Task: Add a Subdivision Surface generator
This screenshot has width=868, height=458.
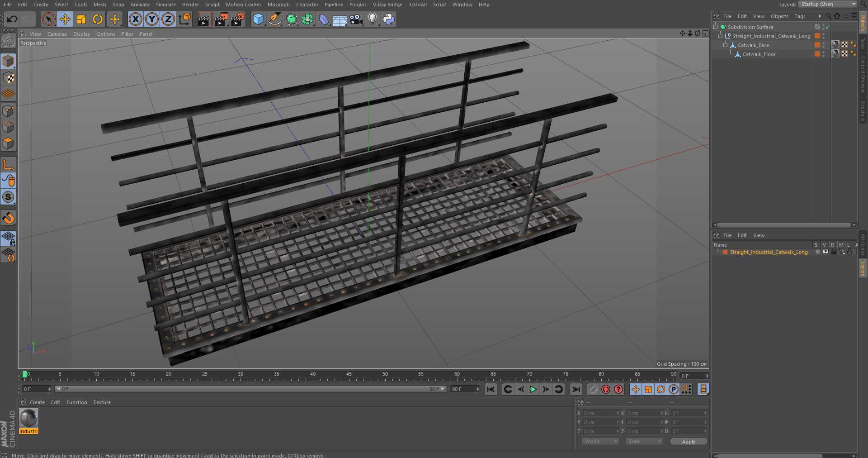Action: click(291, 19)
